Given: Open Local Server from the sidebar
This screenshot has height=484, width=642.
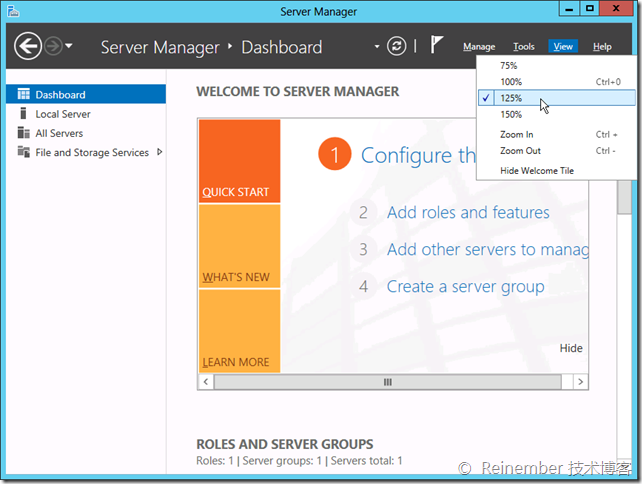Looking at the screenshot, I should 63,114.
